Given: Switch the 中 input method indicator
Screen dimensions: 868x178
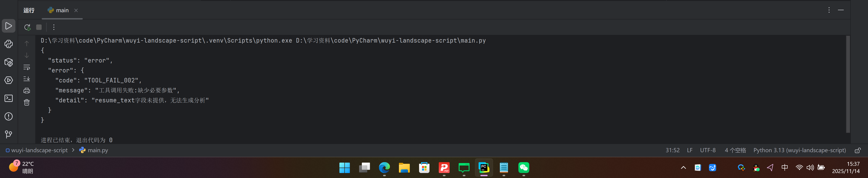Looking at the screenshot, I should click(785, 168).
